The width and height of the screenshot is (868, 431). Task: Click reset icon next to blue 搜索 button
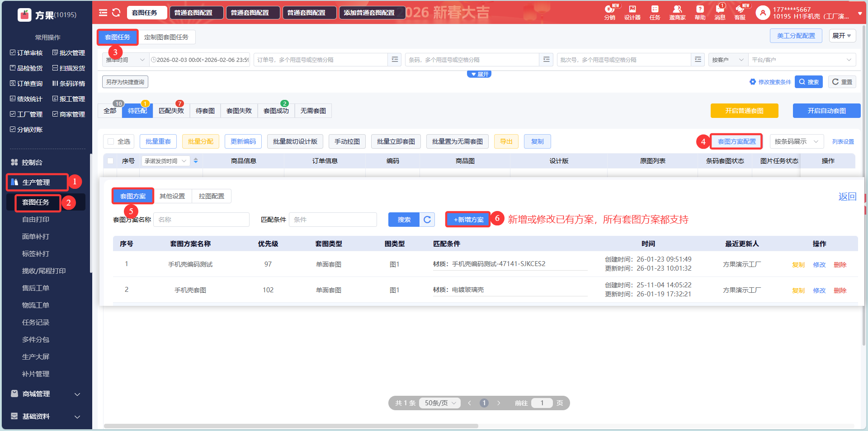point(427,220)
